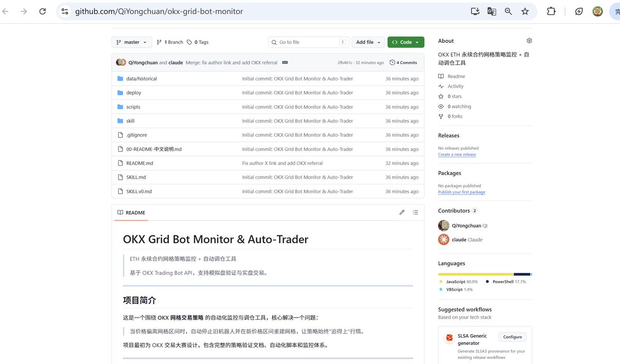Click VBScript 1.4% language entry
This screenshot has width=620, height=364.
pyautogui.click(x=456, y=290)
